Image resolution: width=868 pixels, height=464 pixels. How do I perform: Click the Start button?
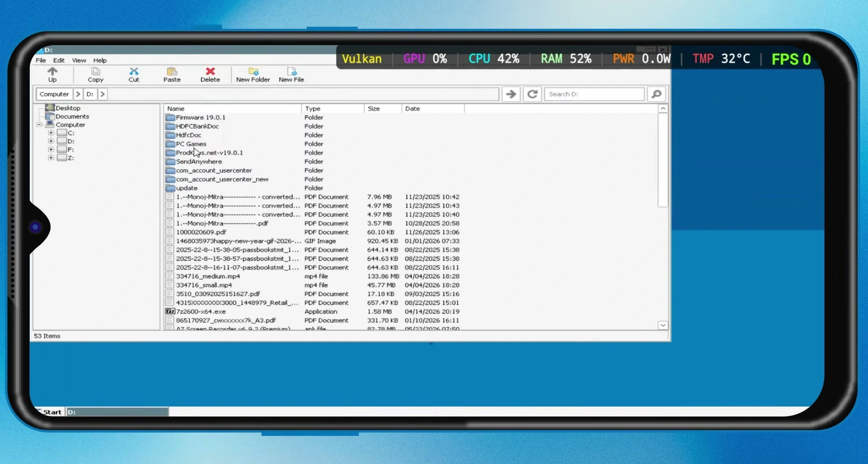[x=50, y=412]
